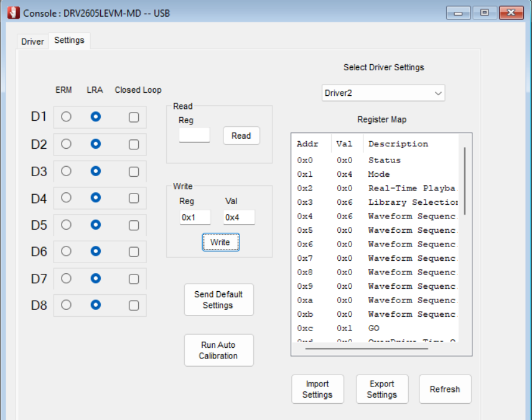This screenshot has height=420, width=532.
Task: Click the app icon in the title bar
Action: [13, 13]
